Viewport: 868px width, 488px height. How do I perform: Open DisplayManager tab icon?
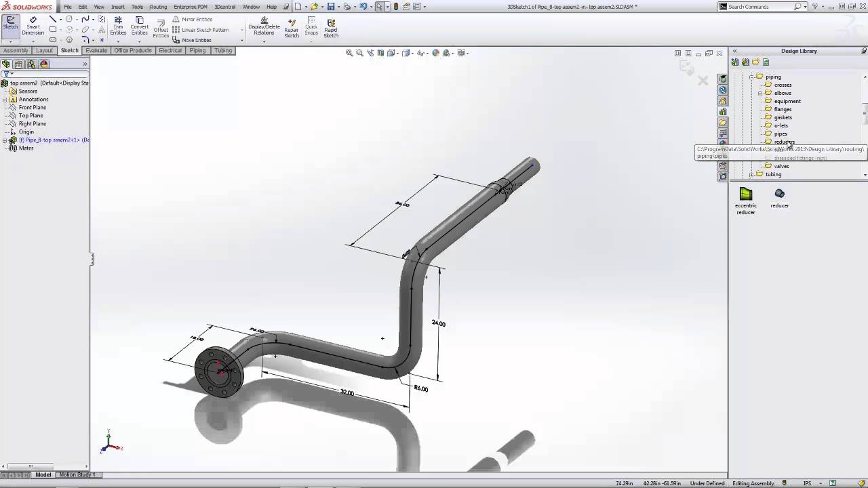click(44, 64)
